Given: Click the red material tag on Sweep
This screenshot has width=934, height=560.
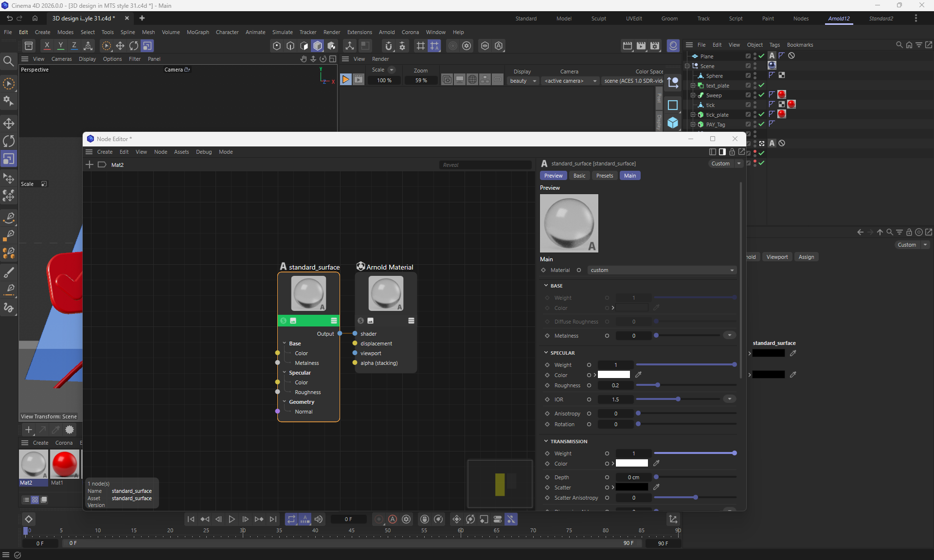Looking at the screenshot, I should pos(782,95).
